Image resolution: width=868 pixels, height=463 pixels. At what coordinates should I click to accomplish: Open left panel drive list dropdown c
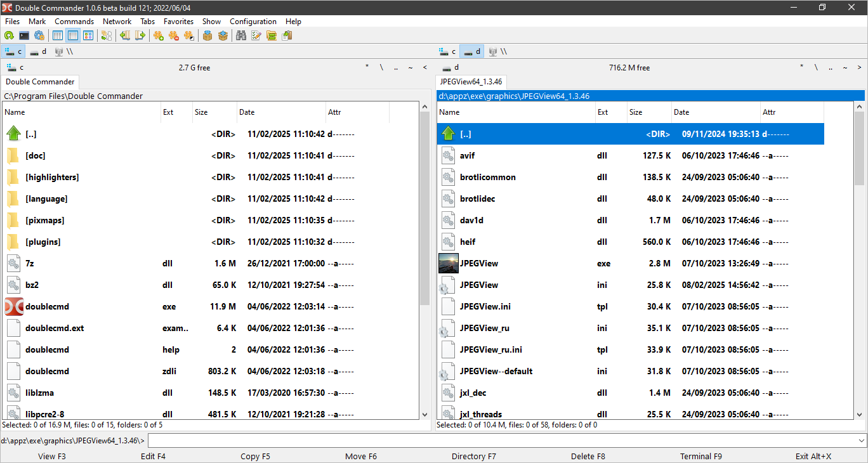pyautogui.click(x=15, y=67)
